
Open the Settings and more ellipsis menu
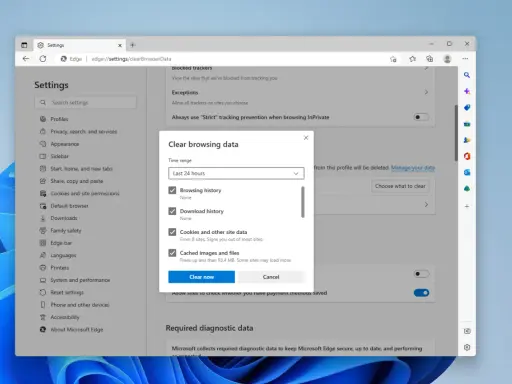465,59
